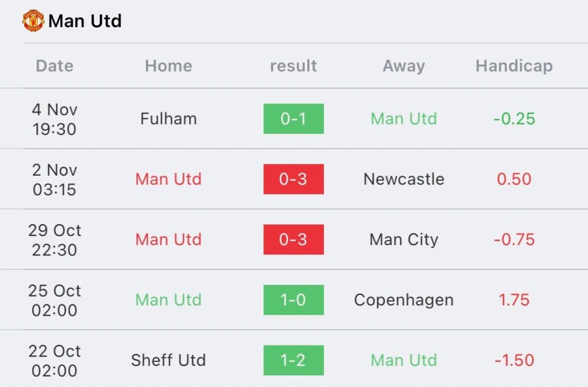Select Fulham home team name
The height and width of the screenshot is (387, 588).
pyautogui.click(x=169, y=119)
